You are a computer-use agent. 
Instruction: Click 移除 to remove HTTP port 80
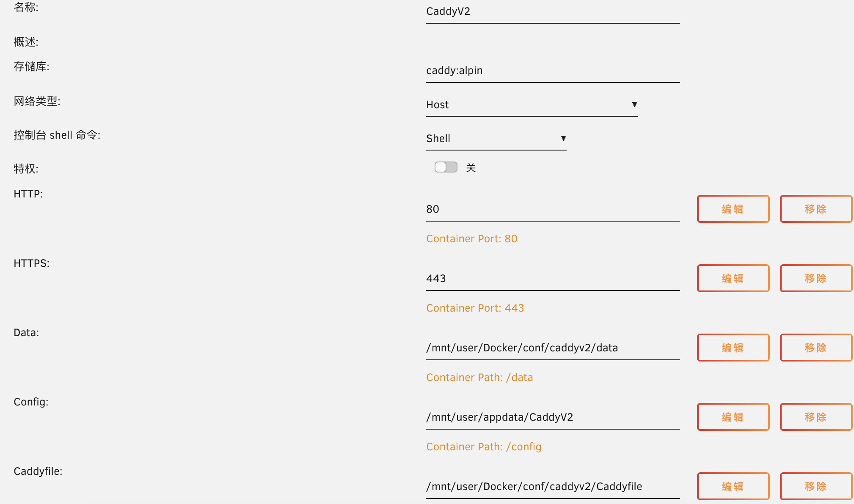816,208
